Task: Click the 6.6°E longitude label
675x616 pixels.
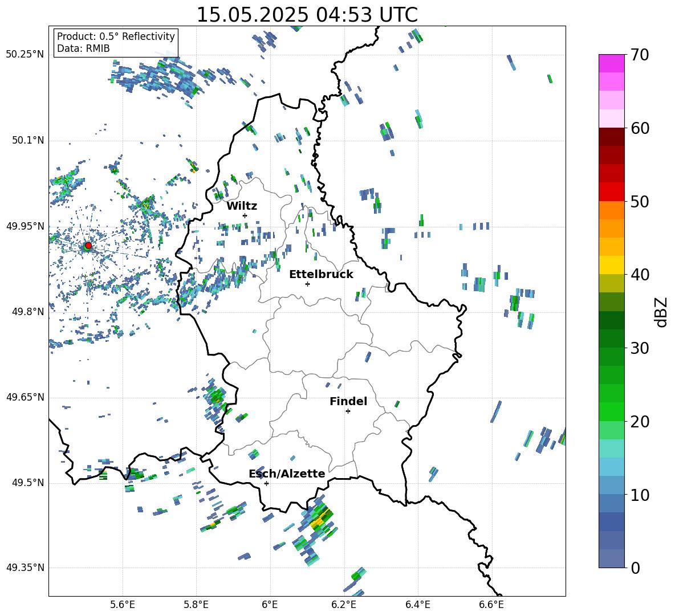Action: (491, 605)
